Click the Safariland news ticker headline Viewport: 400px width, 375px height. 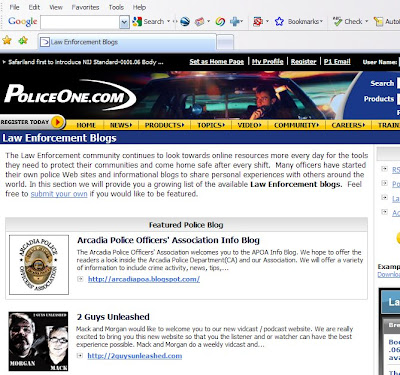[86, 62]
